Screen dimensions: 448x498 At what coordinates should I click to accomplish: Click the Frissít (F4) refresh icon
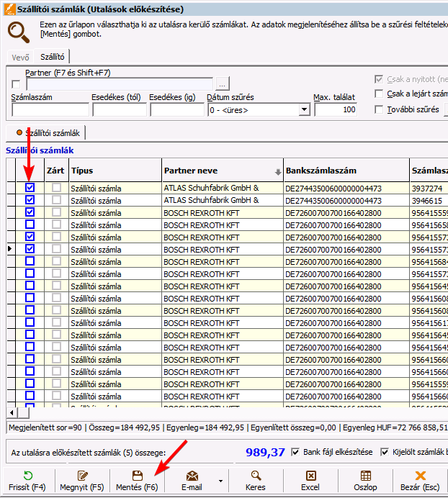click(28, 476)
